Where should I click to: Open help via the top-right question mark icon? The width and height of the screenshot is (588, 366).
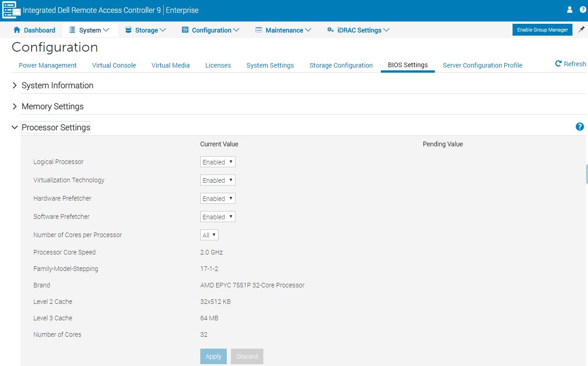tap(583, 10)
